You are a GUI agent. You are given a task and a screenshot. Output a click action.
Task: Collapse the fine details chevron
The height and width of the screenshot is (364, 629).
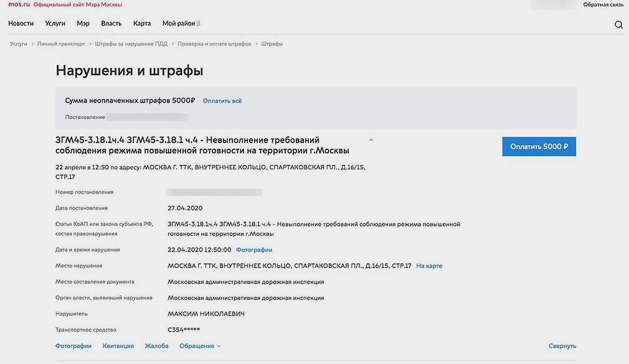371,140
